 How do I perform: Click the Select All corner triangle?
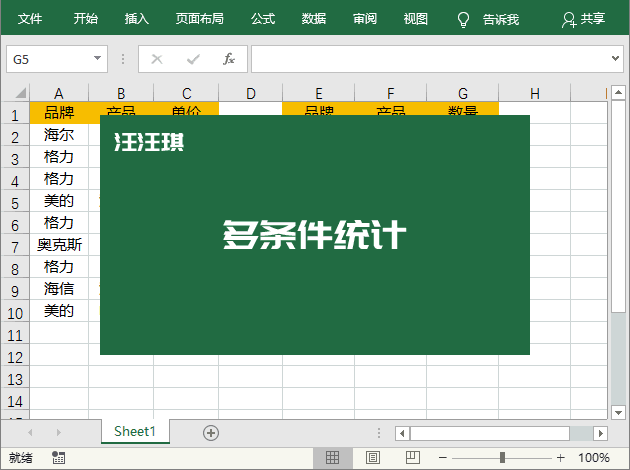click(20, 93)
